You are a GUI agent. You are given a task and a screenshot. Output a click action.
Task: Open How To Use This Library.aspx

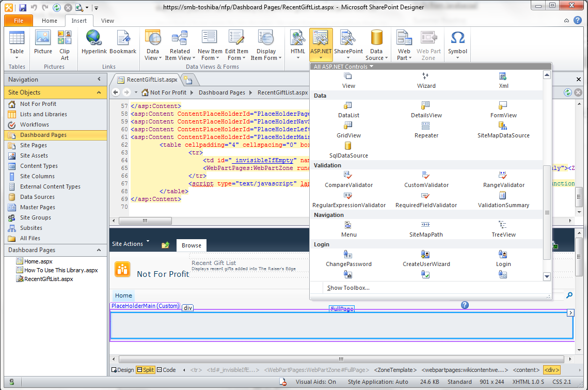click(57, 270)
